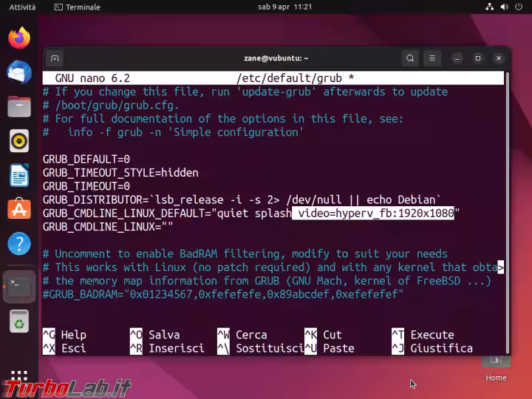Open the Home desktop folder
The height and width of the screenshot is (399, 532).
click(496, 368)
